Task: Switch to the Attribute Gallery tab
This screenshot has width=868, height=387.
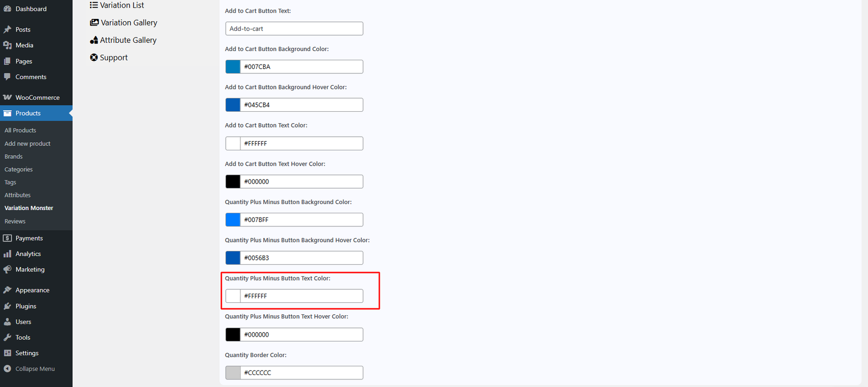Action: tap(123, 40)
